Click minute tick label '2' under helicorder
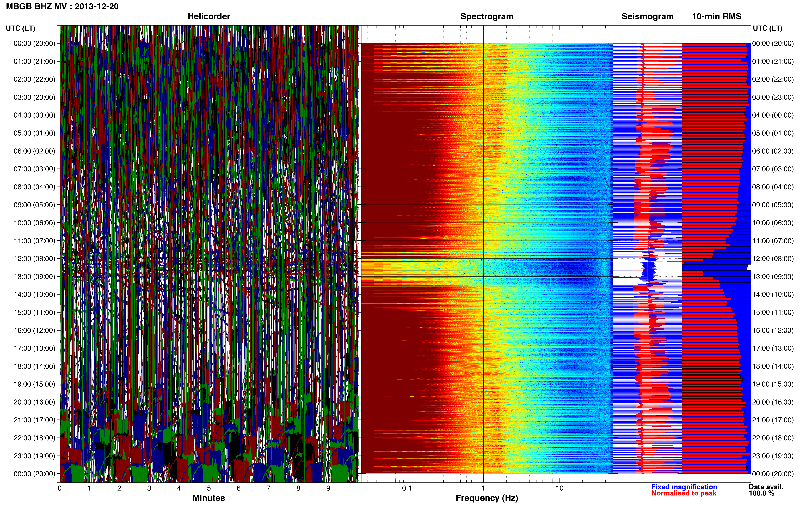The width and height of the screenshot is (812, 508). coord(119,488)
